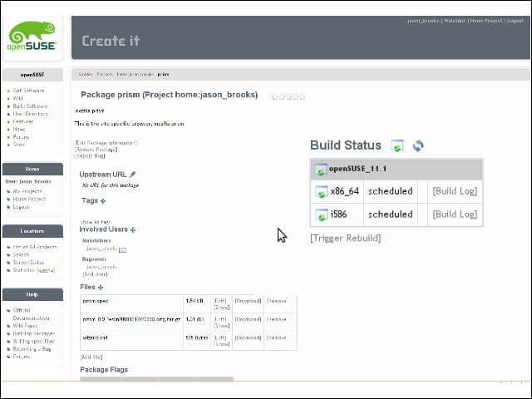The image size is (532, 399).
Task: Click the wizard.xml file name
Action: (x=95, y=337)
